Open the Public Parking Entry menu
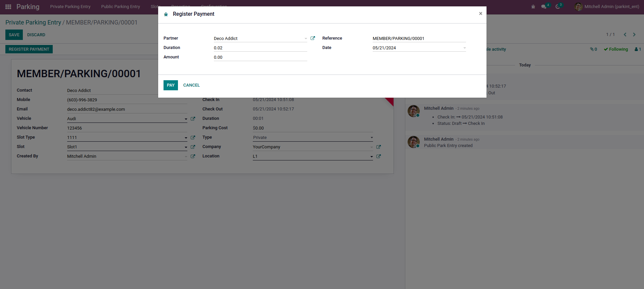 click(x=121, y=7)
